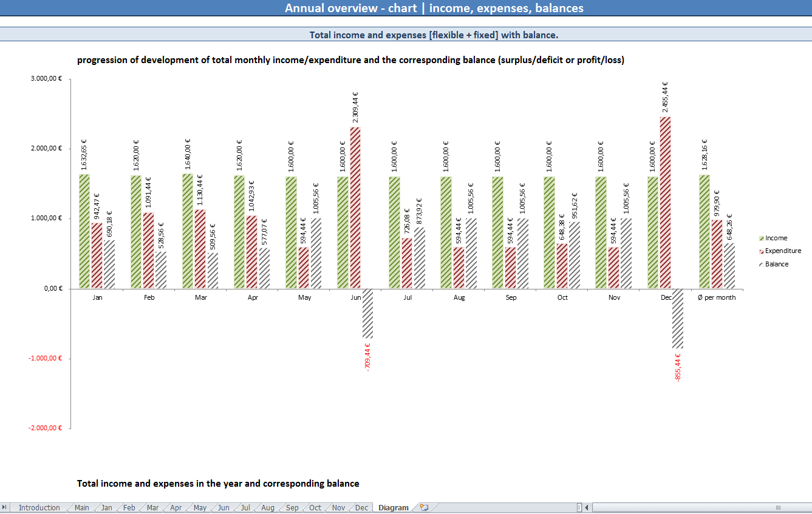Select the red Expenditure legend swatch

pos(761,251)
